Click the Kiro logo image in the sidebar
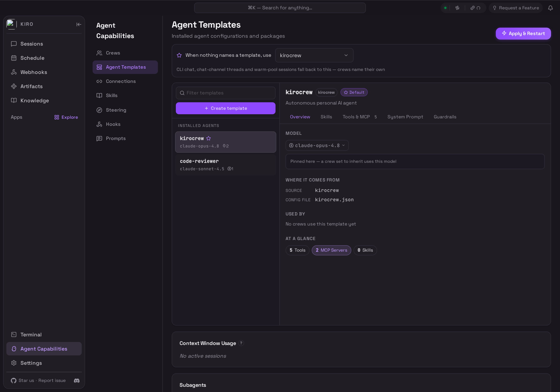The image size is (560, 392). (x=11, y=24)
